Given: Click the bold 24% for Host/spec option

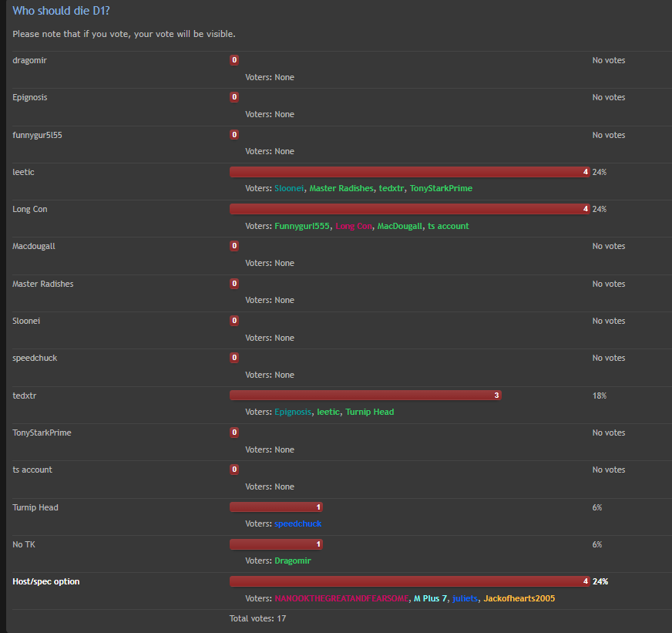Looking at the screenshot, I should 600,581.
